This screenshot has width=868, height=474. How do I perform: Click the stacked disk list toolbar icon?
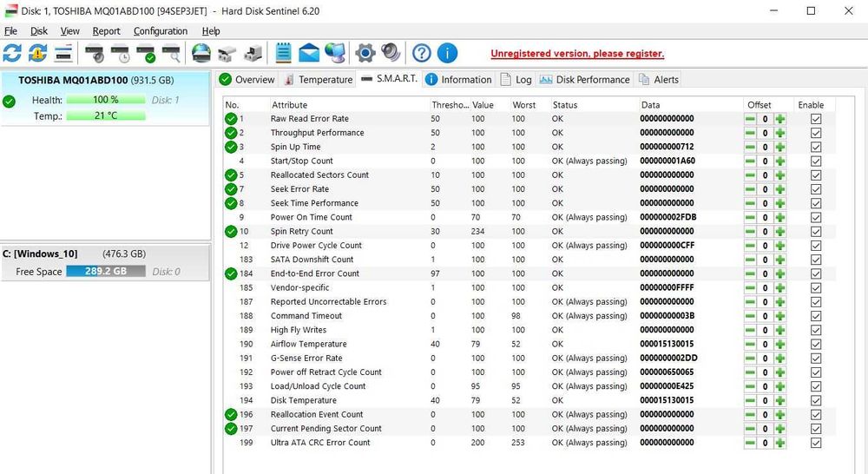(x=63, y=53)
